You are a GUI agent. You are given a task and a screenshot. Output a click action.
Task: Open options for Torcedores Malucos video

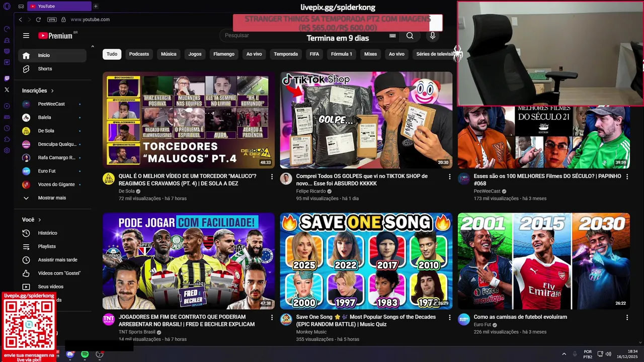(x=272, y=177)
